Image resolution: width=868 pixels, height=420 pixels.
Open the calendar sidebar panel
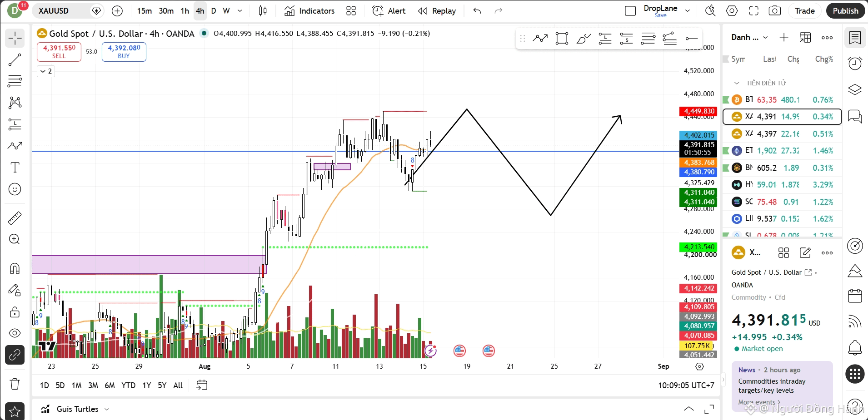point(855,296)
